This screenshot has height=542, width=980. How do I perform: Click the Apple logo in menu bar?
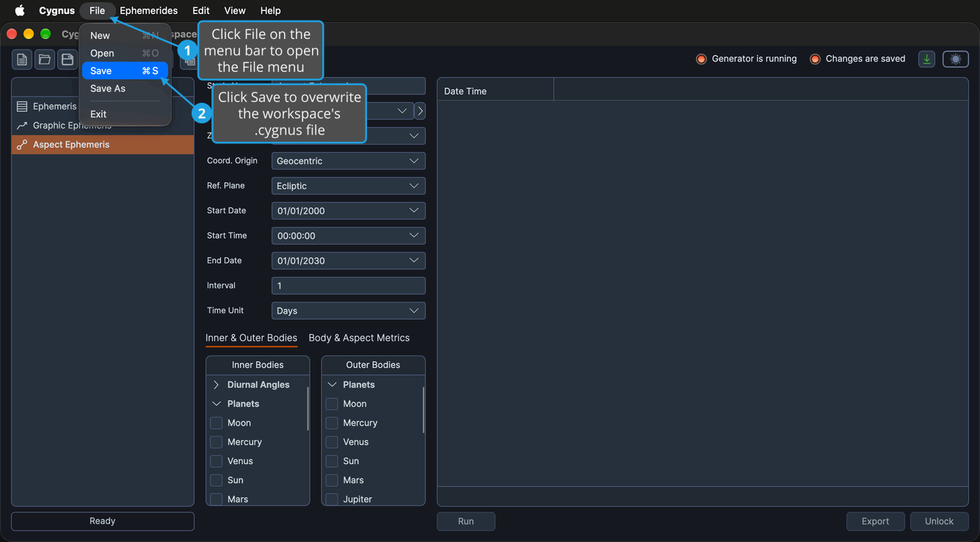click(20, 10)
